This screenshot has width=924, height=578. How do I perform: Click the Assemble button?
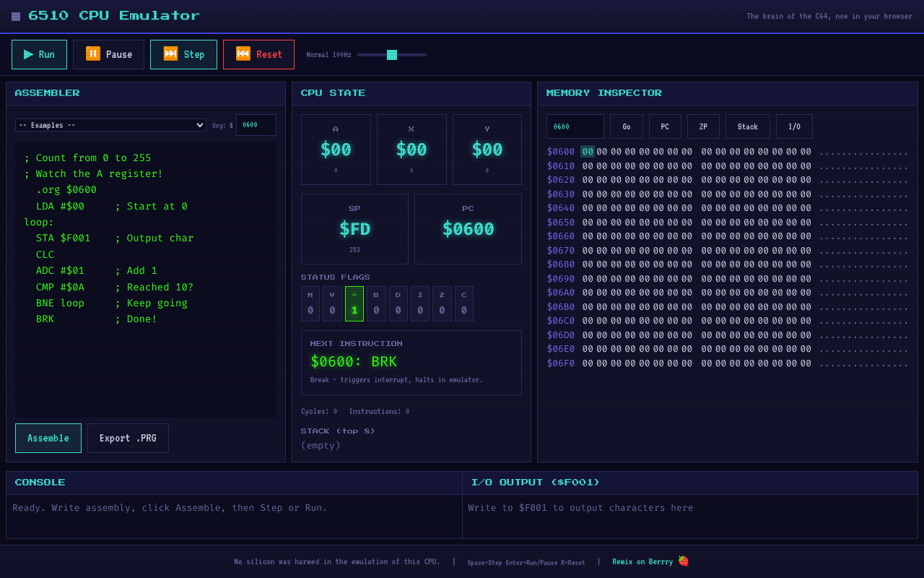[48, 438]
